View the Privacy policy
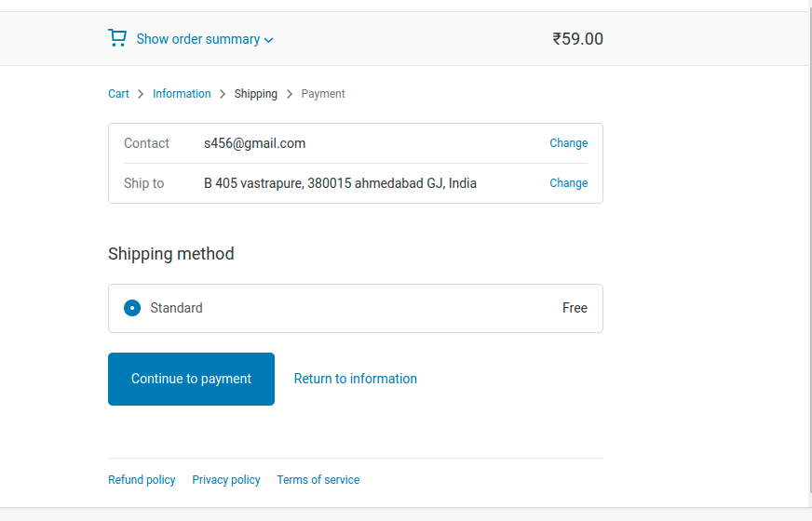 (226, 480)
